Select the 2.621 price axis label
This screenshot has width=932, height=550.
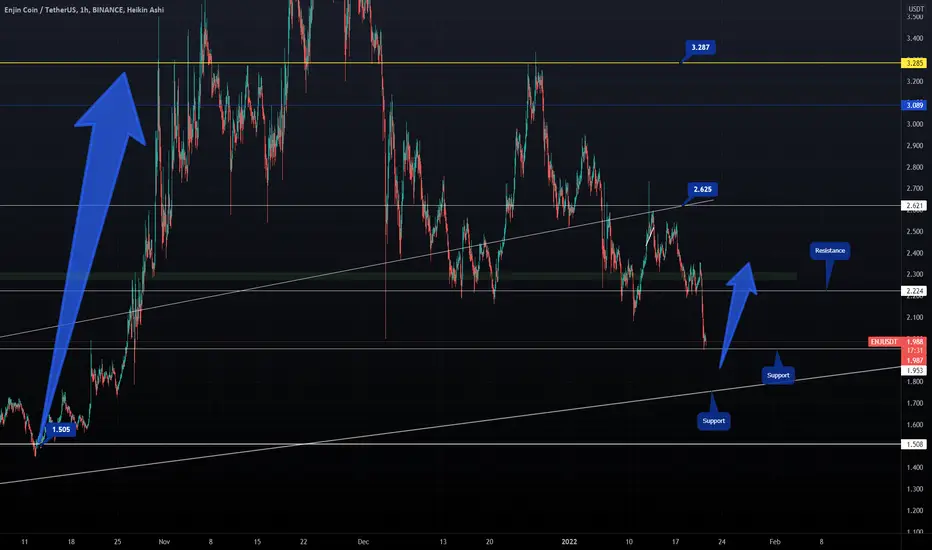[x=914, y=206]
